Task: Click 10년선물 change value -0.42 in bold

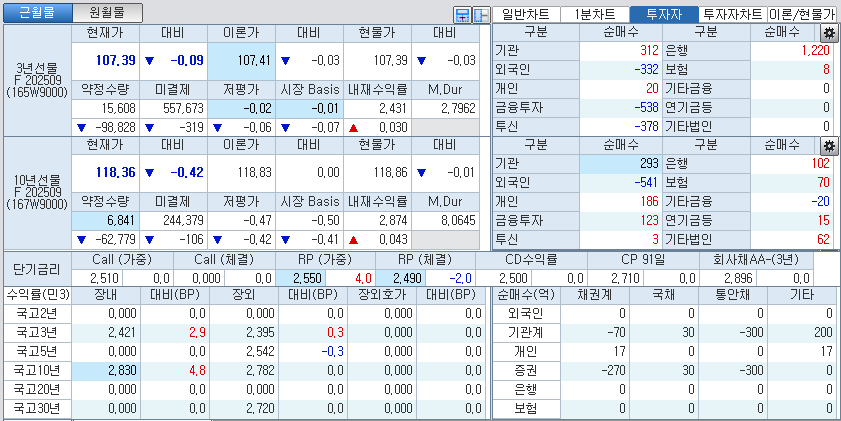Action: click(187, 172)
